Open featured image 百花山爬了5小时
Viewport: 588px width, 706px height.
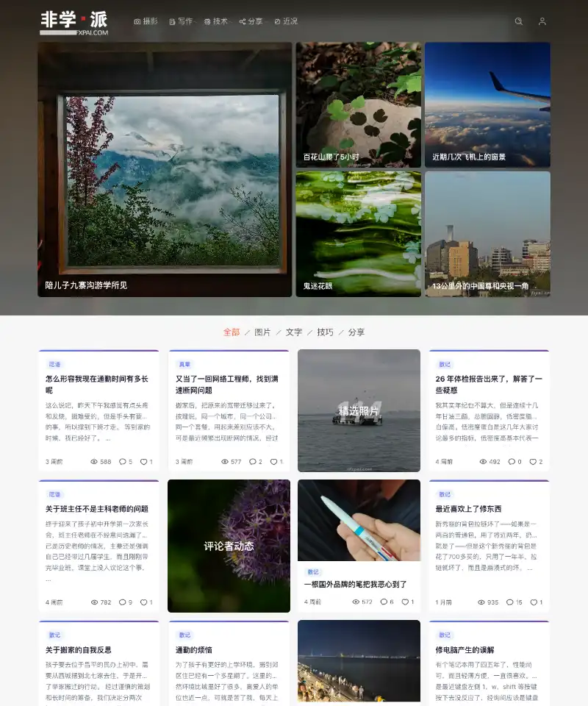click(x=359, y=105)
